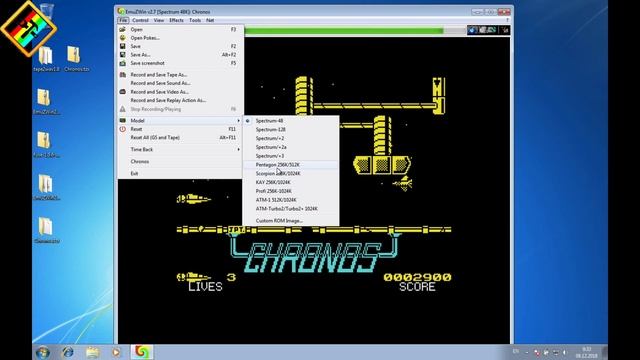Click the rightmost dark icon in emulator's top-right toolbar
This screenshot has width=640, height=360.
point(505,30)
